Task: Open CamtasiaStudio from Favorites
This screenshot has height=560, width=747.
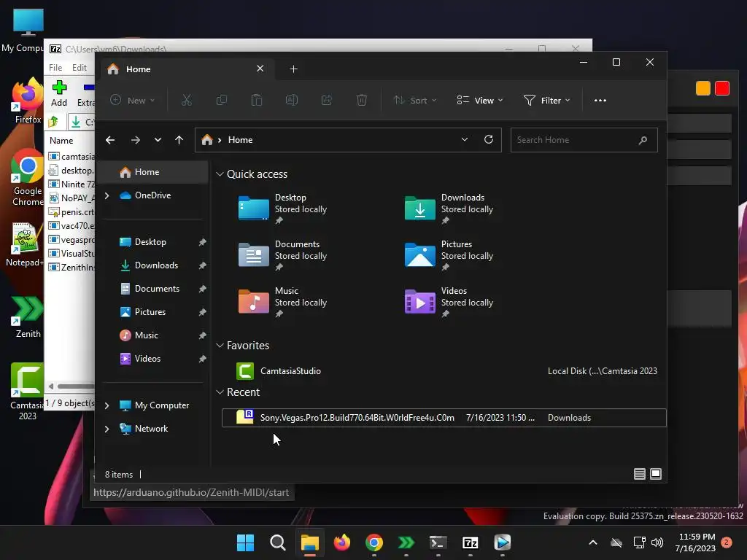Action: [444, 371]
